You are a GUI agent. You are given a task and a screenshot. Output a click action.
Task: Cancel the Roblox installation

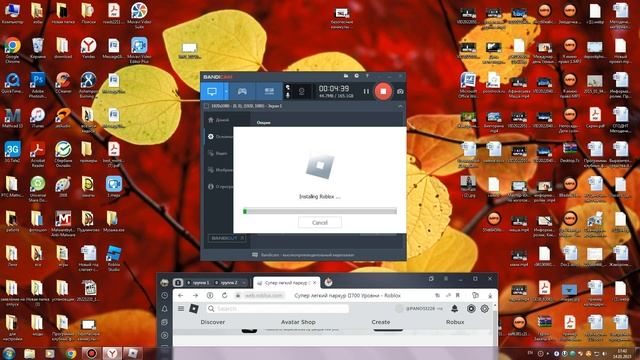[x=320, y=222]
